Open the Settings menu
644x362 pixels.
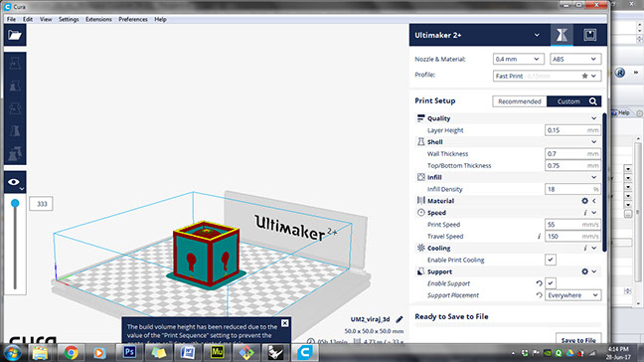click(69, 19)
